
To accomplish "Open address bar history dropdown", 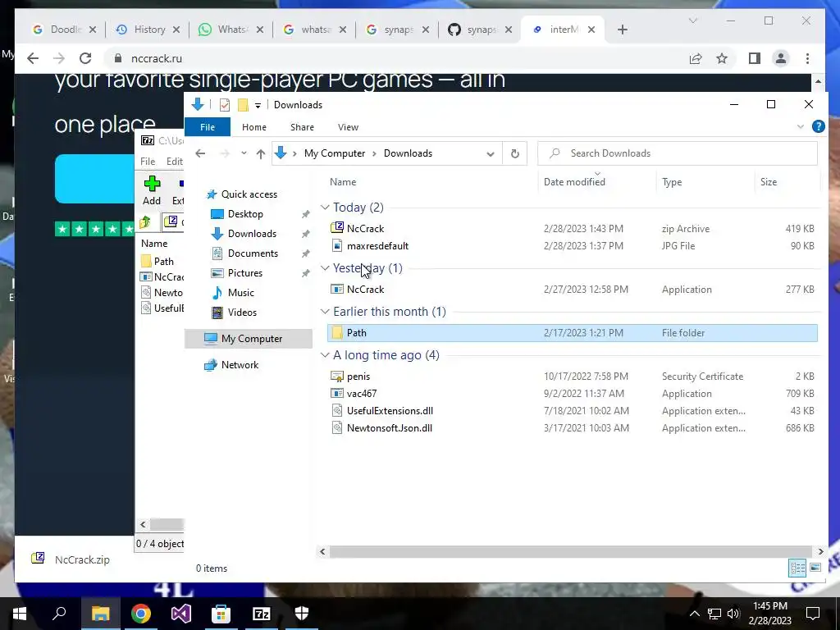I will coord(491,153).
